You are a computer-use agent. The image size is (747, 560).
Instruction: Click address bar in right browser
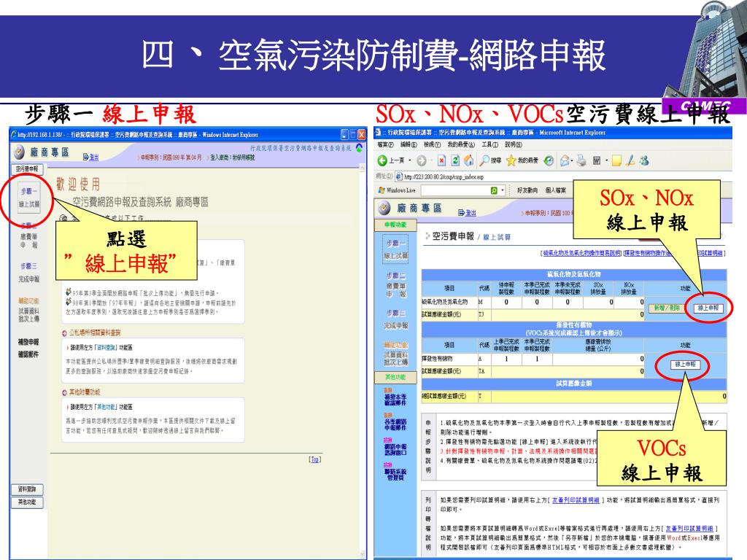click(x=562, y=176)
